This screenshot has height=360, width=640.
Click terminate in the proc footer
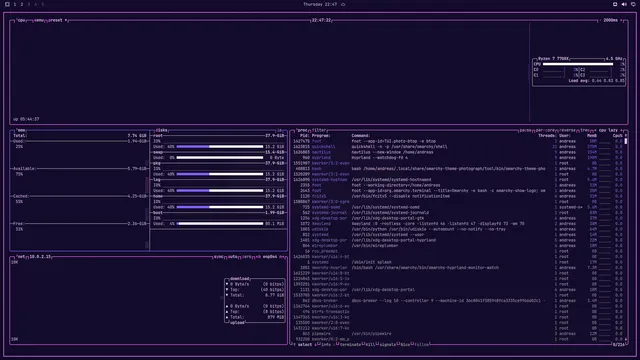point(349,344)
